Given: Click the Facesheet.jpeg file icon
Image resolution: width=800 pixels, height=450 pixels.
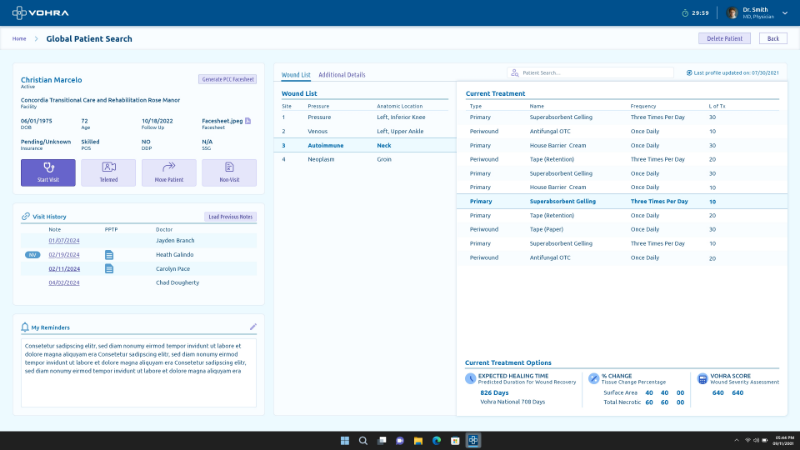Looking at the screenshot, I should pos(248,121).
